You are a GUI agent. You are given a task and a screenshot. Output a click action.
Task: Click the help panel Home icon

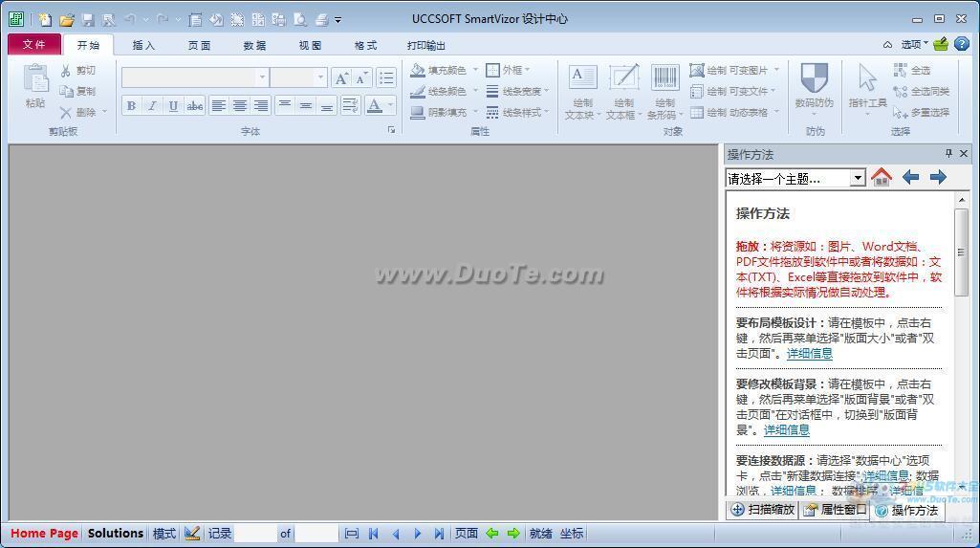pyautogui.click(x=882, y=178)
